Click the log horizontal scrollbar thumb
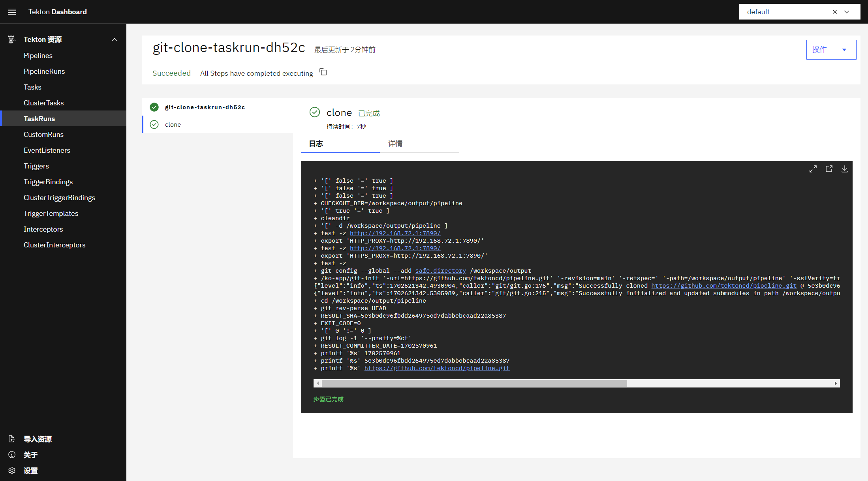Viewport: 868px width, 481px height. [x=474, y=383]
